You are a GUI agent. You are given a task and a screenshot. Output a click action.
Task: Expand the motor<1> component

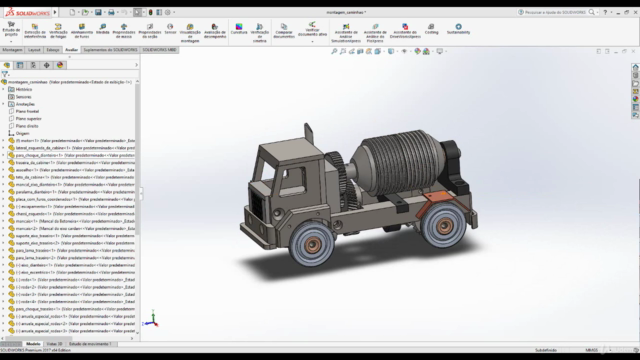(3, 141)
